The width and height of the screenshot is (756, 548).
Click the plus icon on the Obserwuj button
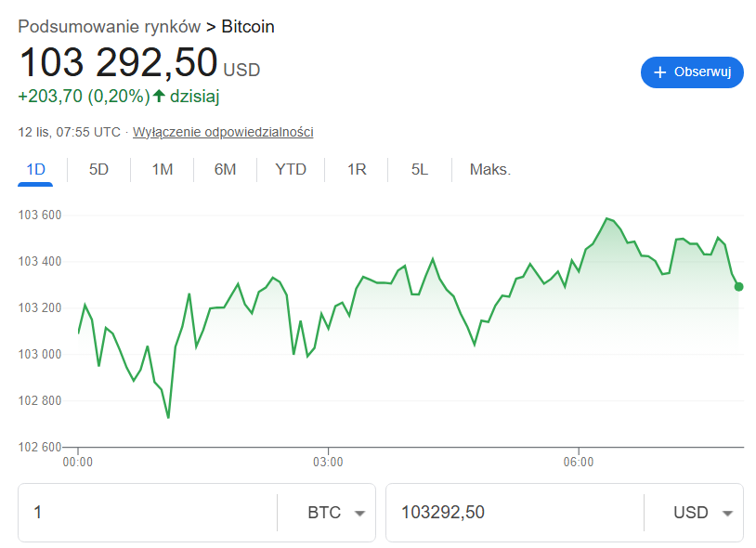click(x=659, y=72)
